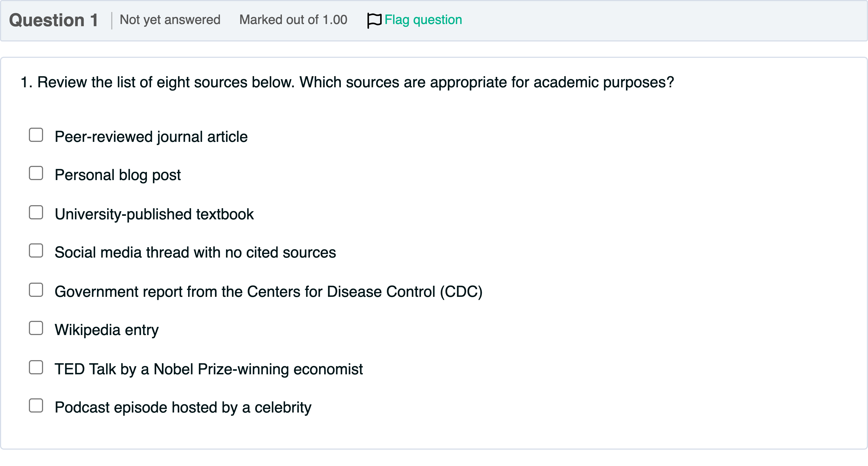
Task: Click the 'Peer-reviewed journal article' option label
Action: (x=151, y=137)
